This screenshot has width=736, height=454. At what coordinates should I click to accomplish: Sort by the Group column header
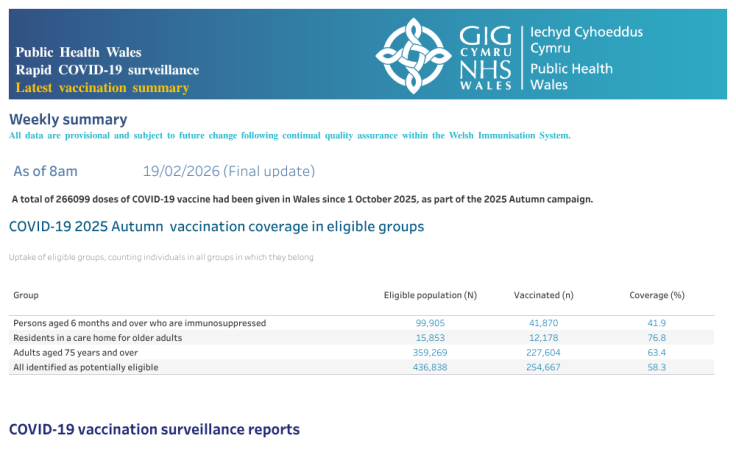26,295
